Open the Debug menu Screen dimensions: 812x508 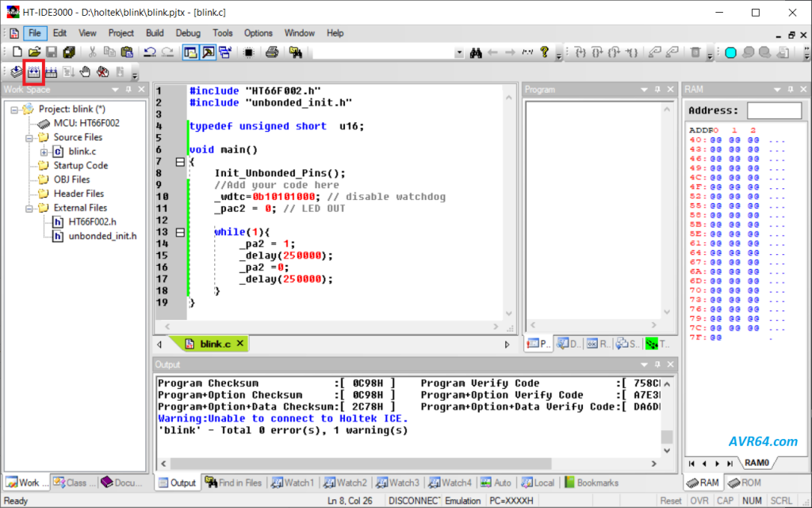click(188, 33)
